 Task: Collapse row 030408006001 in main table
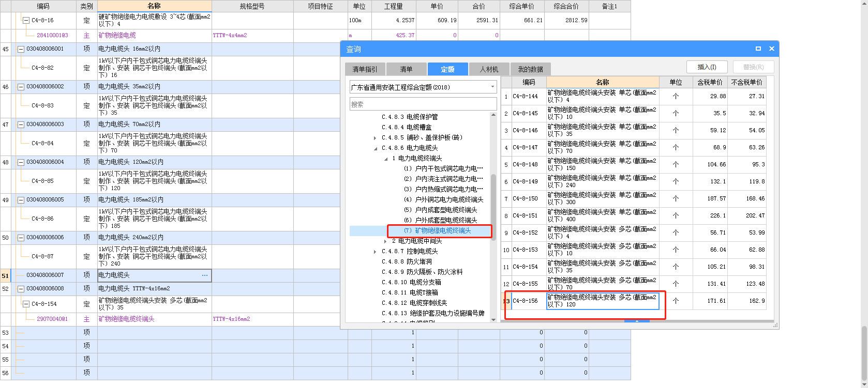21,49
